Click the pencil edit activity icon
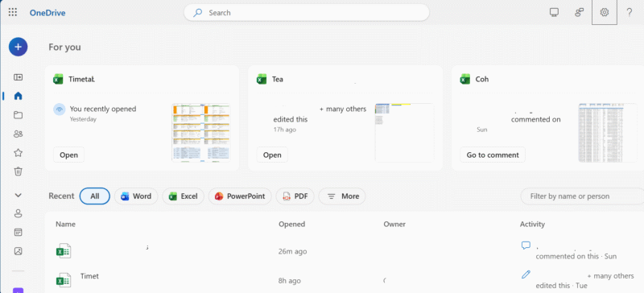644x293 pixels. coord(526,274)
